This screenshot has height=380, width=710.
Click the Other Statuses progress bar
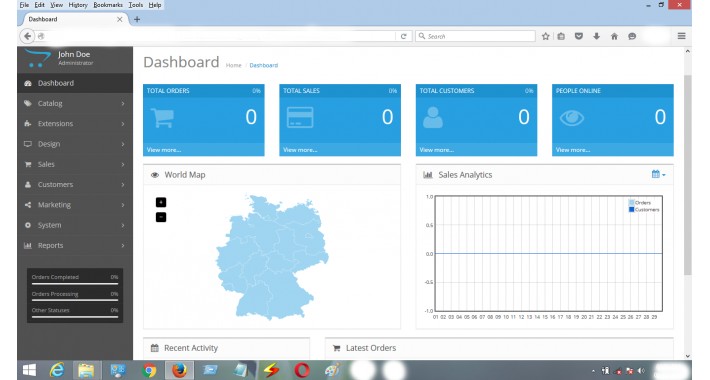click(75, 317)
